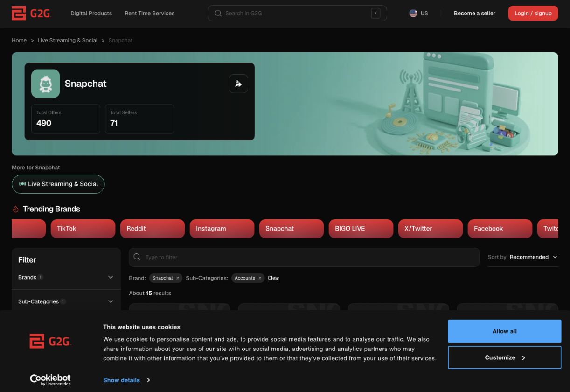
Task: Go to Home breadcrumb
Action: 19,41
